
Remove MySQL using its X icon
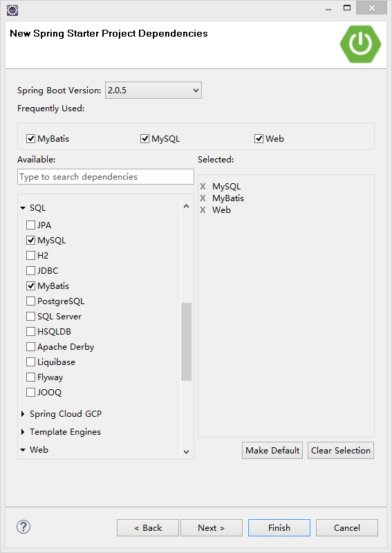tap(203, 187)
